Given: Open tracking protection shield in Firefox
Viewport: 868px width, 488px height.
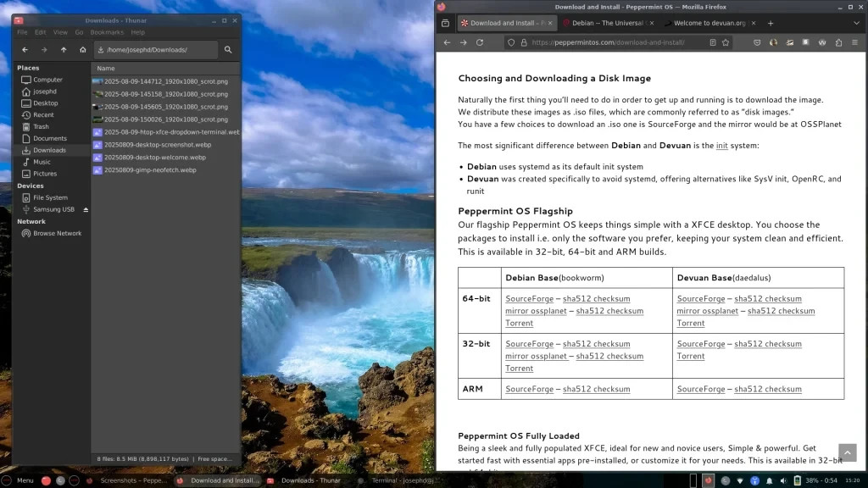Looking at the screenshot, I should click(x=511, y=42).
